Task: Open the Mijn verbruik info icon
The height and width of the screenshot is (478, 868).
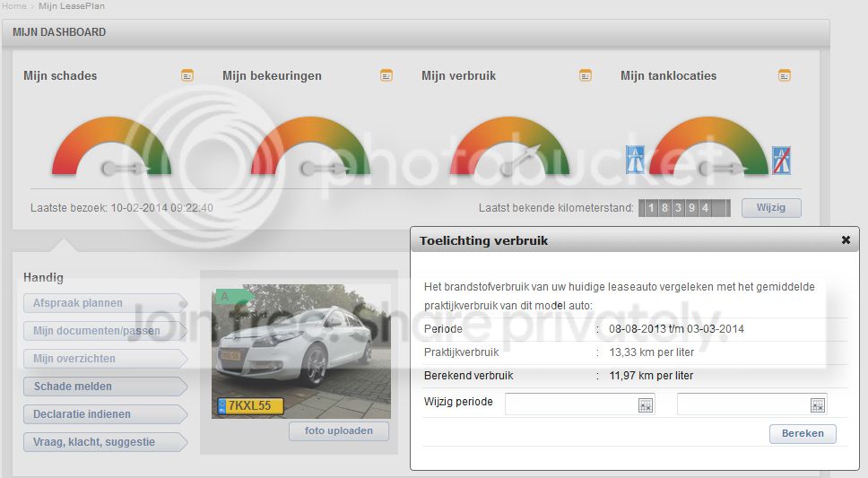Action: pyautogui.click(x=586, y=75)
